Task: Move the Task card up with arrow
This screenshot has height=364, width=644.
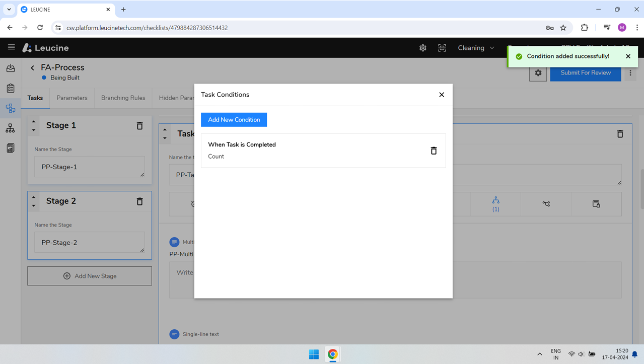Action: click(165, 130)
